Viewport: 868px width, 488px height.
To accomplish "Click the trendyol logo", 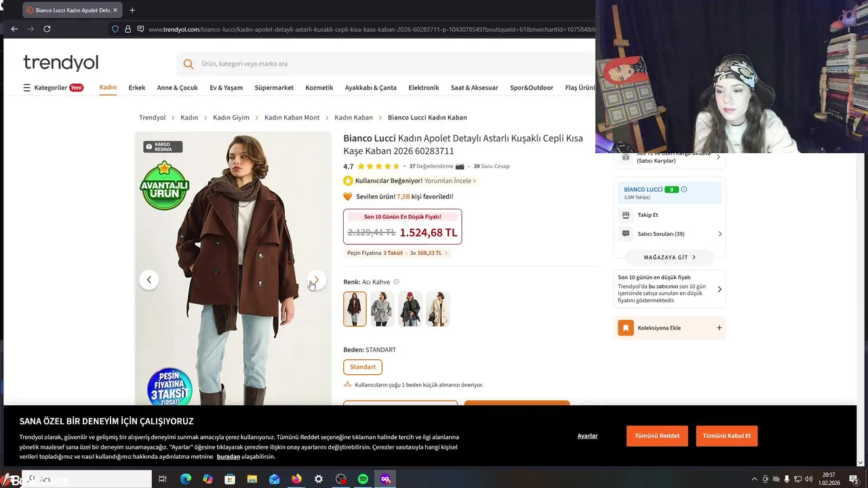I will point(61,63).
